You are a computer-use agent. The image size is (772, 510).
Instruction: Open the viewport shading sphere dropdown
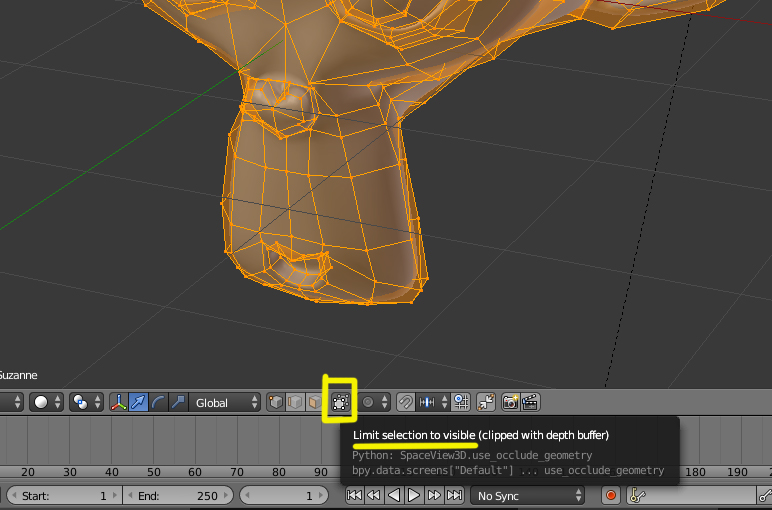point(46,402)
